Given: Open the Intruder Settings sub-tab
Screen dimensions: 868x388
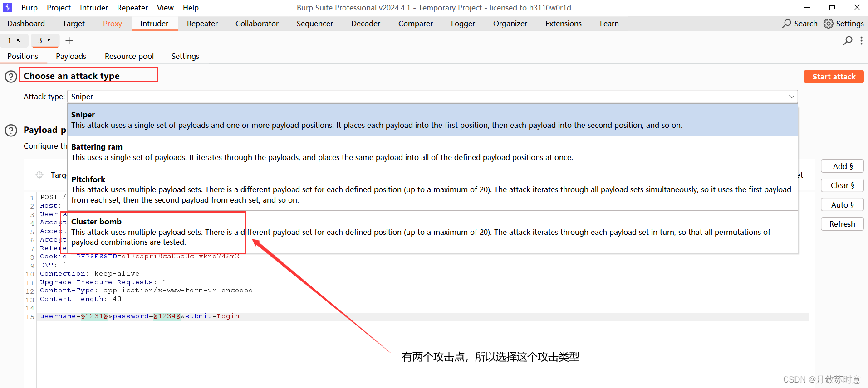Looking at the screenshot, I should [x=185, y=56].
